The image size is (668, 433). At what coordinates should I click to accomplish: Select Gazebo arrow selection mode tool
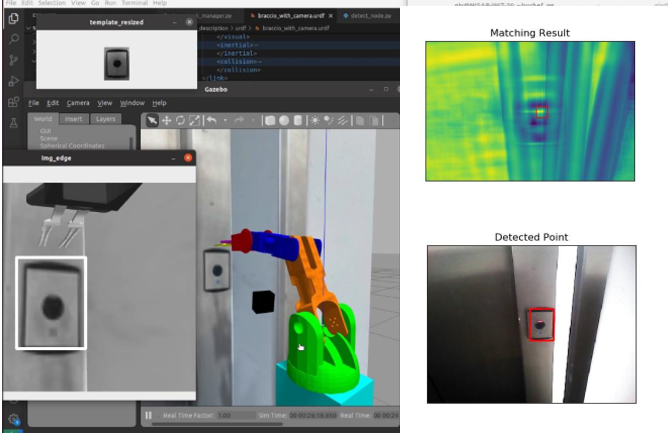tap(152, 121)
